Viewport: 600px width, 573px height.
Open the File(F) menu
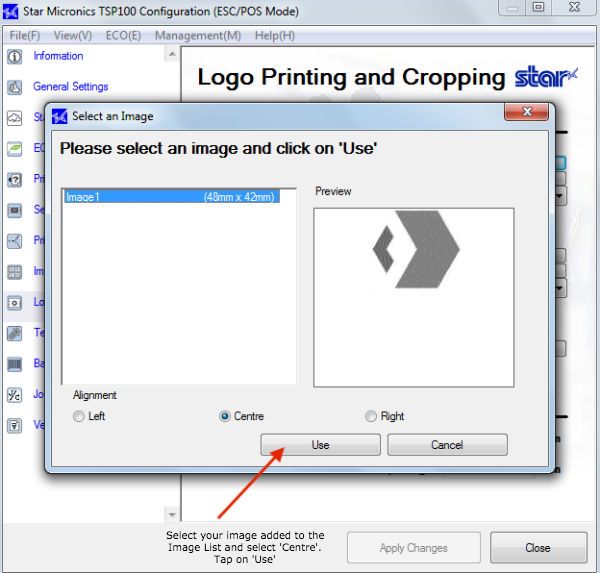[x=25, y=36]
